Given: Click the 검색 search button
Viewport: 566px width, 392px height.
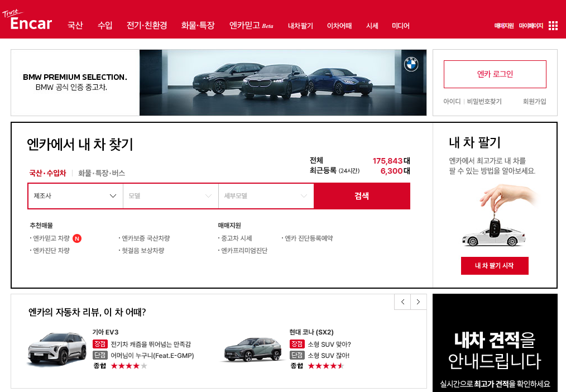Looking at the screenshot, I should [x=362, y=196].
